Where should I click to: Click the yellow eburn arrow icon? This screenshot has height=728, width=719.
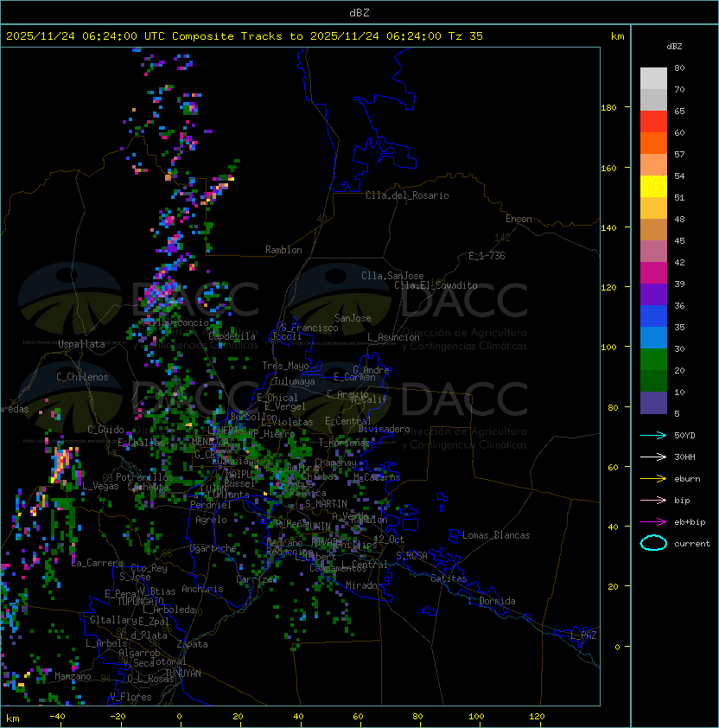(x=653, y=478)
